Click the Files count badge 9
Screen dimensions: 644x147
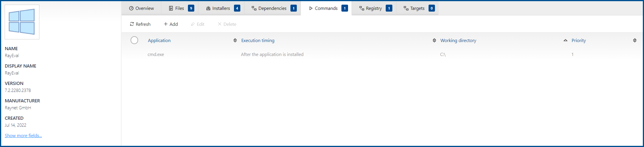(191, 8)
